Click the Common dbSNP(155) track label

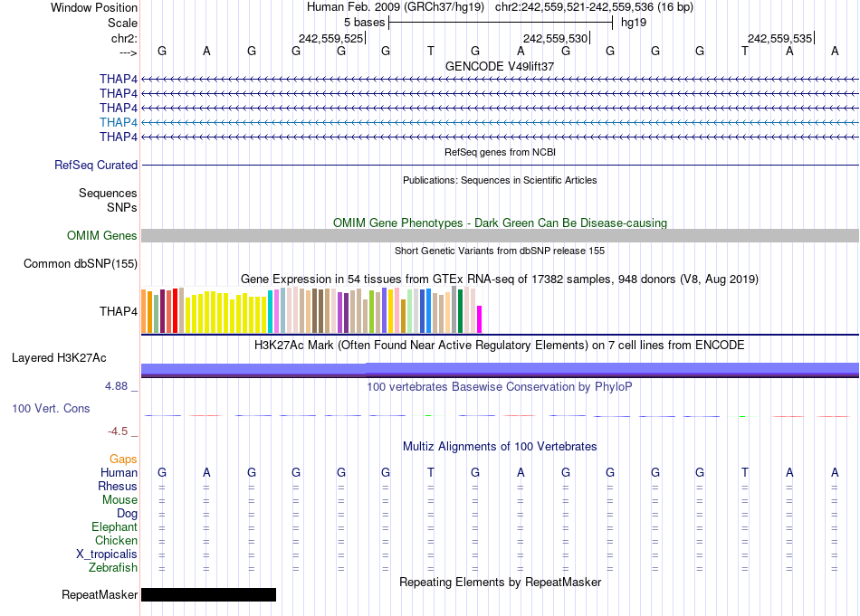(81, 263)
